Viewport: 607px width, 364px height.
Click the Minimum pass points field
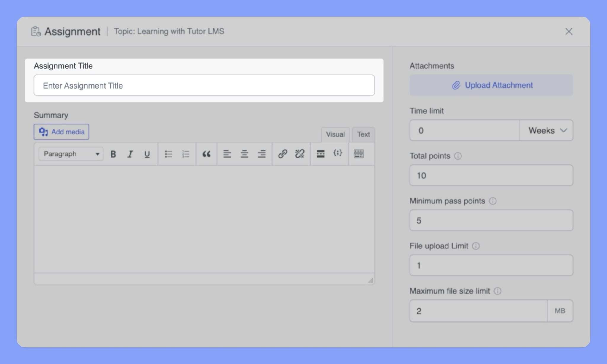coord(491,220)
